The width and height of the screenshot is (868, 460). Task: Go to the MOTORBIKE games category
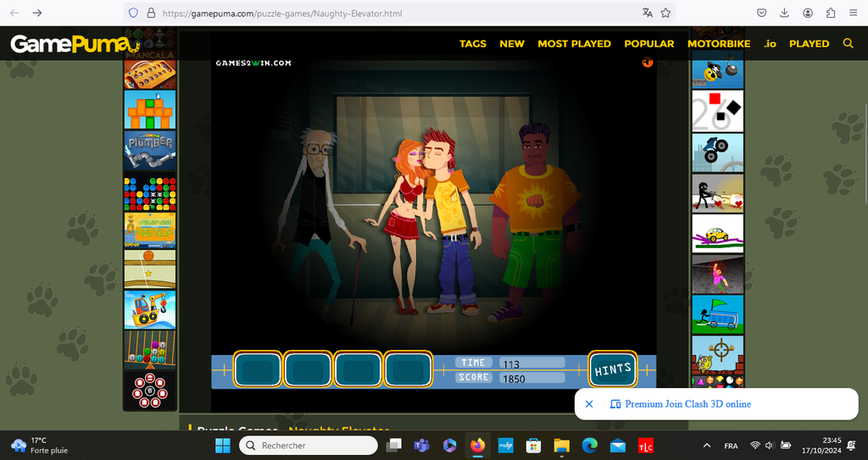[719, 43]
